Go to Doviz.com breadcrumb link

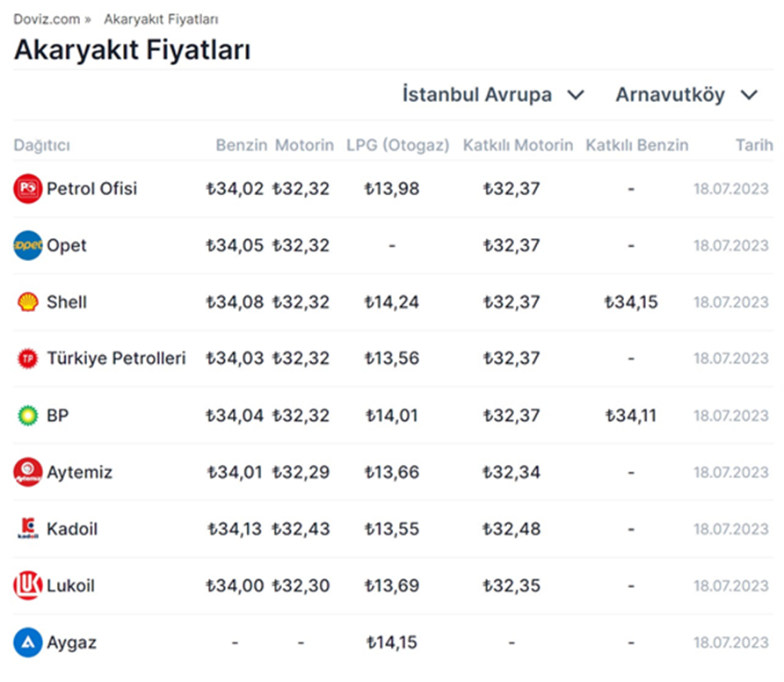47,18
